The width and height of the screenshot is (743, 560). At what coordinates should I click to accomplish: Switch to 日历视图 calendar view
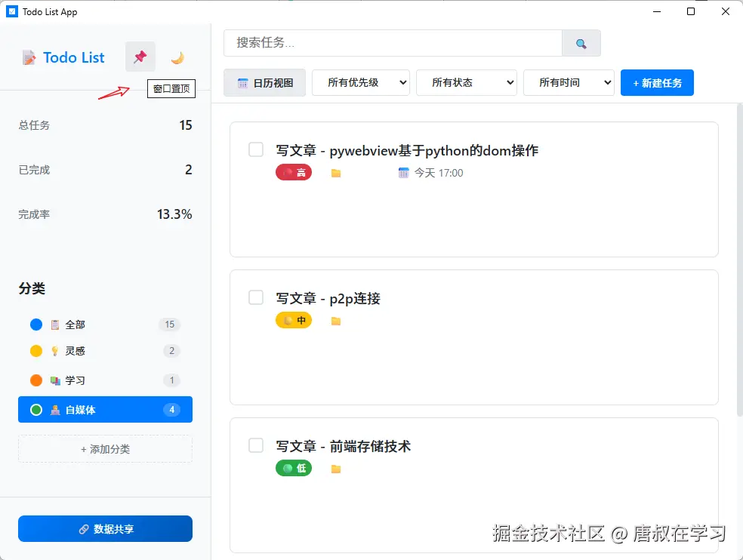point(264,83)
